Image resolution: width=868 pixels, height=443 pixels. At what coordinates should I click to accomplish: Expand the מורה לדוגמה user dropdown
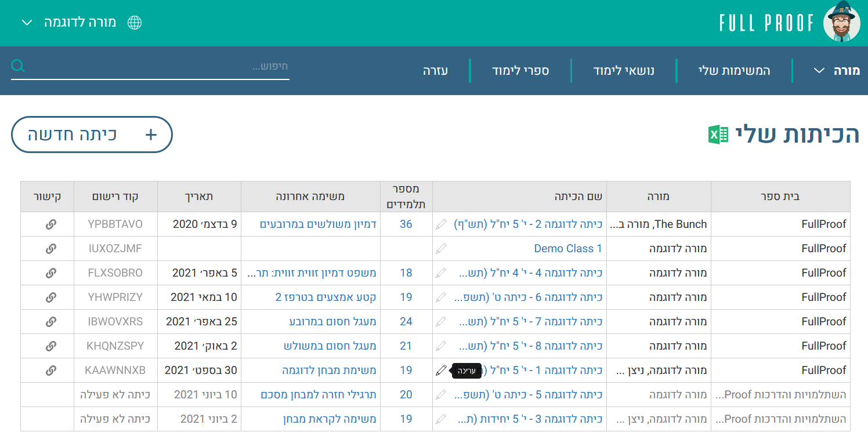[70, 23]
